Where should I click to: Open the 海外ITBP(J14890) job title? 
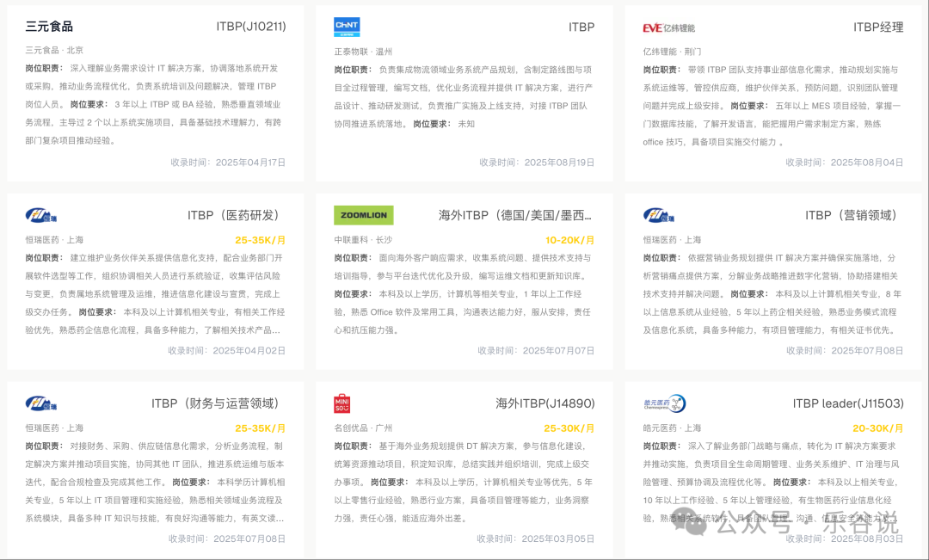click(545, 403)
